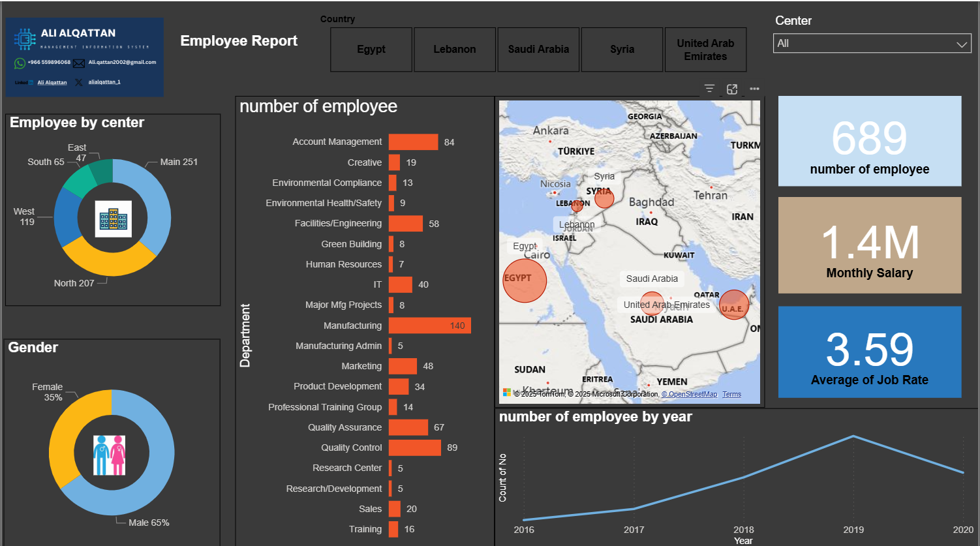Click the email envelope icon
The width and height of the screenshot is (980, 546).
[79, 63]
